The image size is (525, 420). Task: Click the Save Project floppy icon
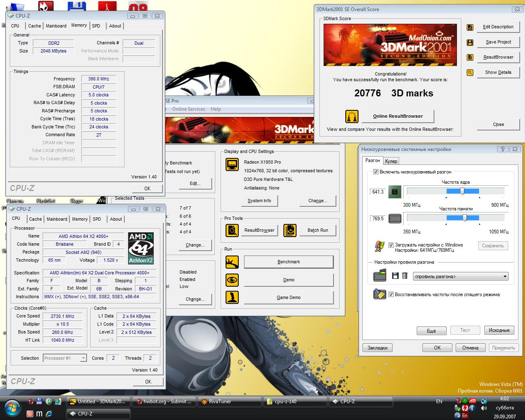pos(470,42)
